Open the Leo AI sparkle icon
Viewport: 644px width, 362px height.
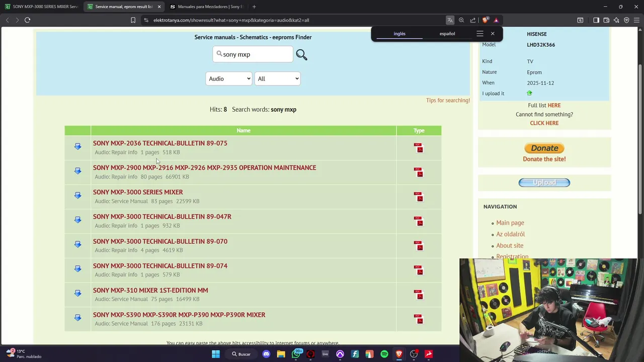click(x=616, y=20)
